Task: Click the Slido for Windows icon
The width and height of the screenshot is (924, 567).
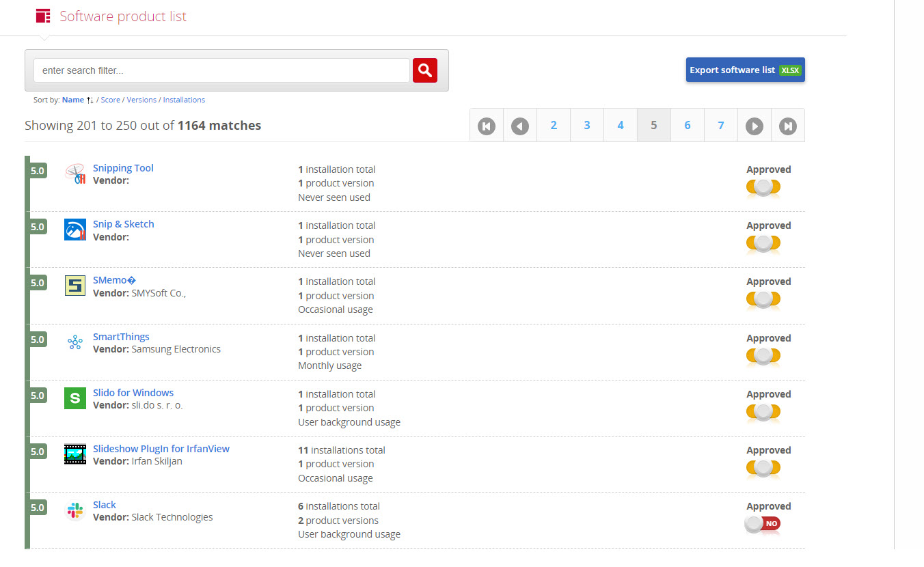Action: 75,398
